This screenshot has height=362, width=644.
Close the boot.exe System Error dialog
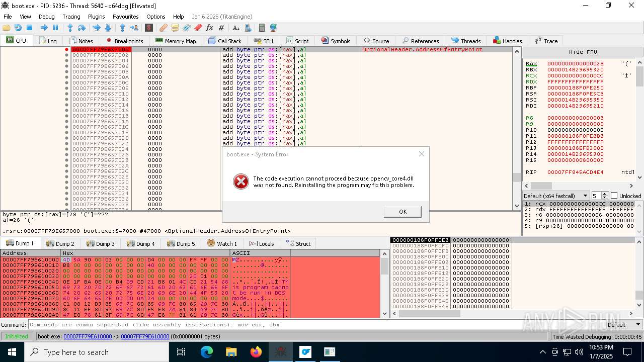point(422,154)
